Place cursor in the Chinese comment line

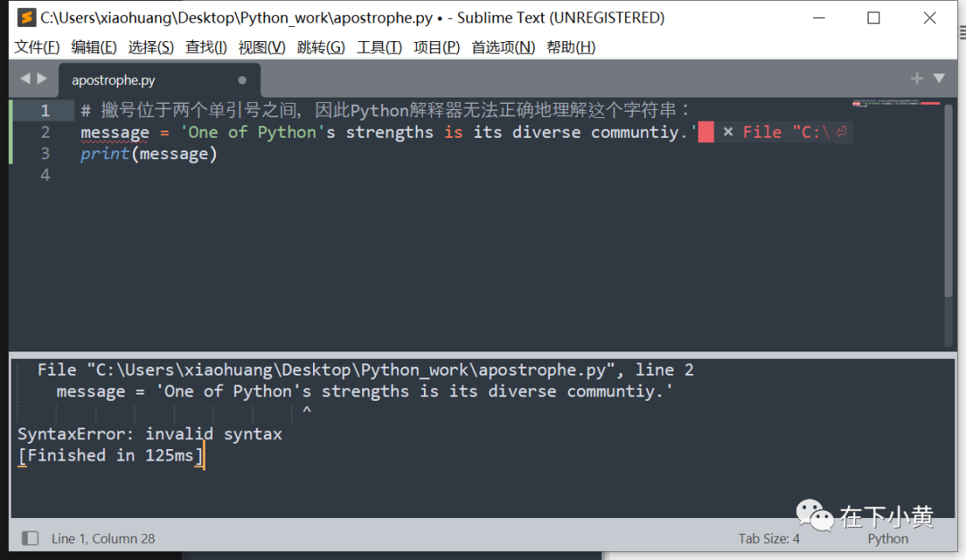pyautogui.click(x=385, y=110)
